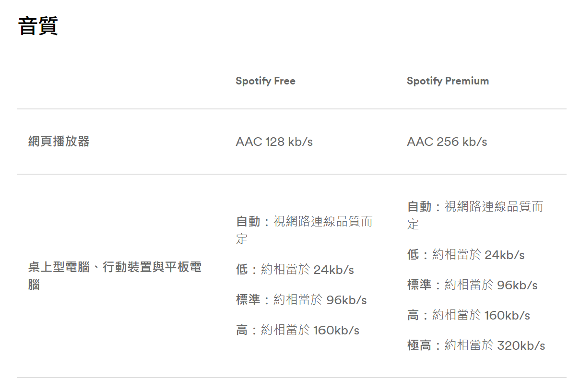Click Free column 自動 quality text
The height and width of the screenshot is (392, 580).
[x=304, y=230]
